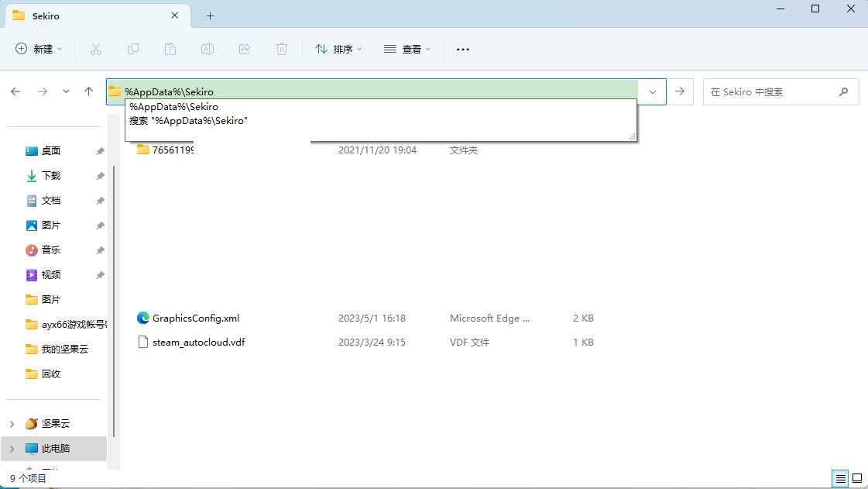Click pin icon beside 文档
This screenshot has height=489, width=868.
click(x=100, y=201)
